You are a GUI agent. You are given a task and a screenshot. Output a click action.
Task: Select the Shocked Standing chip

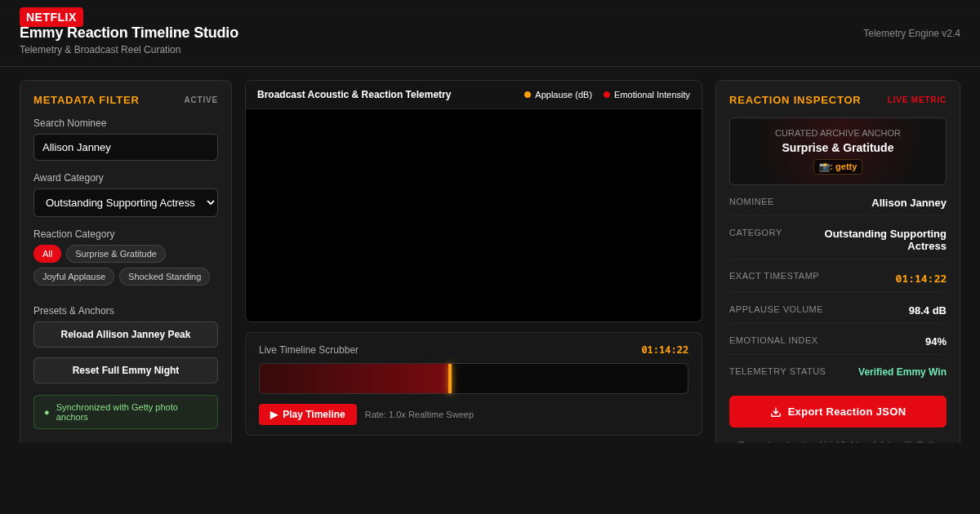[x=164, y=277]
